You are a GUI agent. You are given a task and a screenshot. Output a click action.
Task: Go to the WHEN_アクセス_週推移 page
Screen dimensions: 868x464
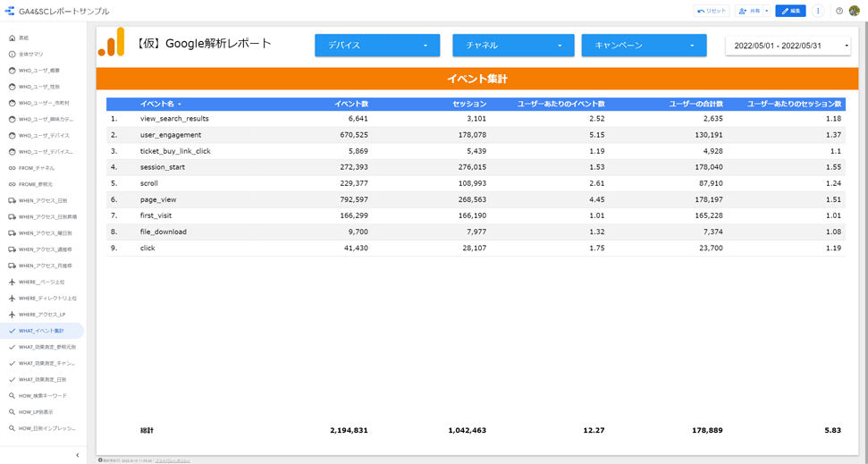pos(46,249)
